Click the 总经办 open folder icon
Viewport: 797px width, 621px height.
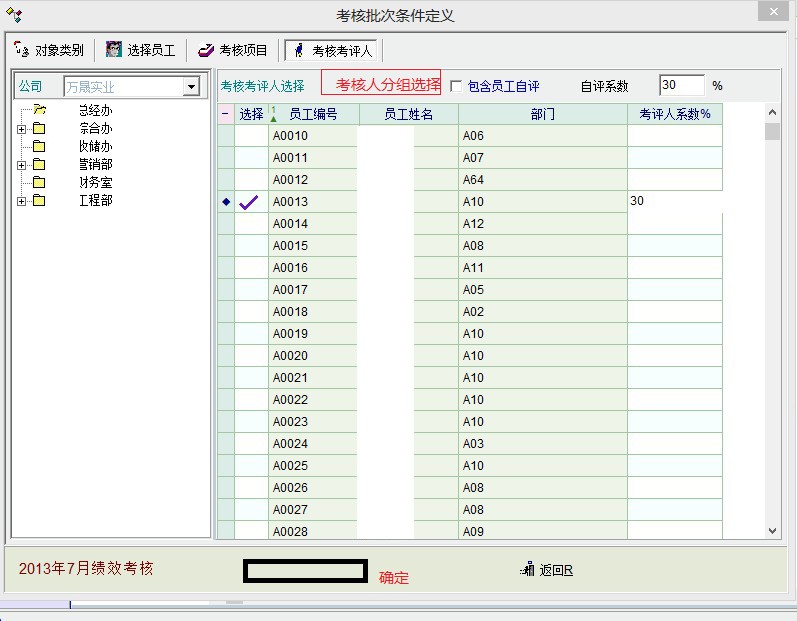(x=39, y=110)
